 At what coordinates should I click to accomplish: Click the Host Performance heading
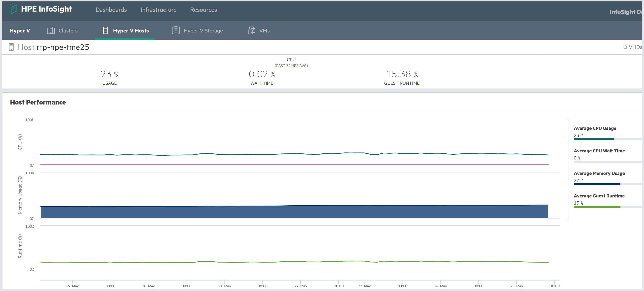click(38, 102)
